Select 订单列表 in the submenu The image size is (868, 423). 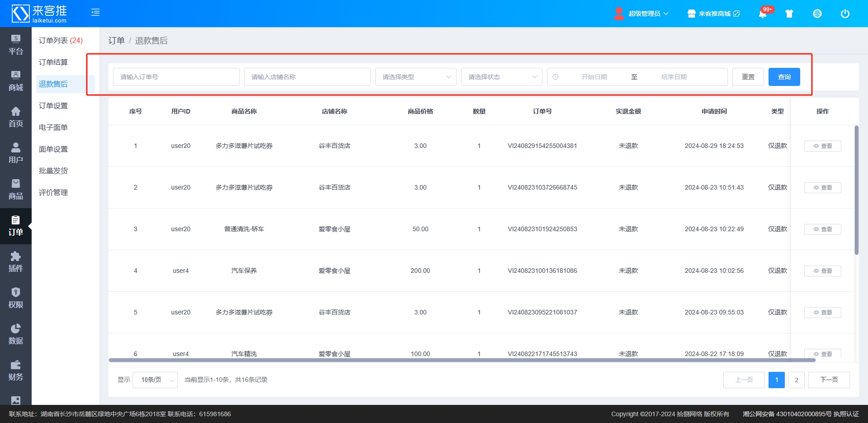(x=60, y=41)
